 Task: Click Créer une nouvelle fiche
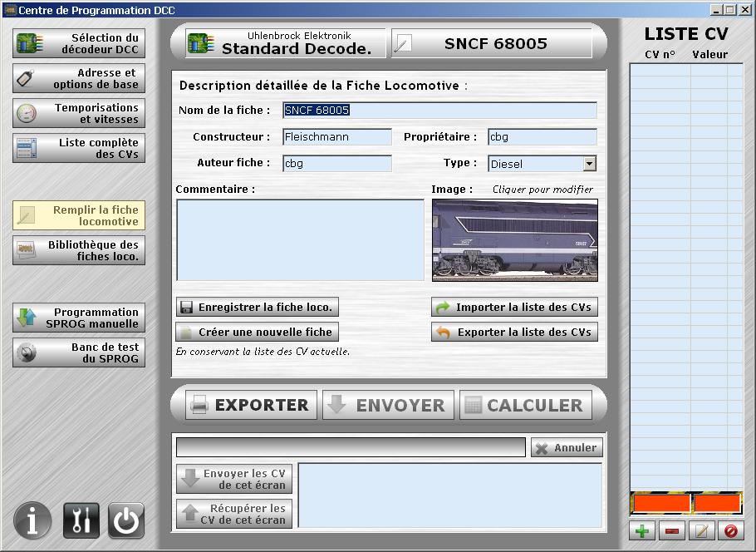tap(257, 332)
